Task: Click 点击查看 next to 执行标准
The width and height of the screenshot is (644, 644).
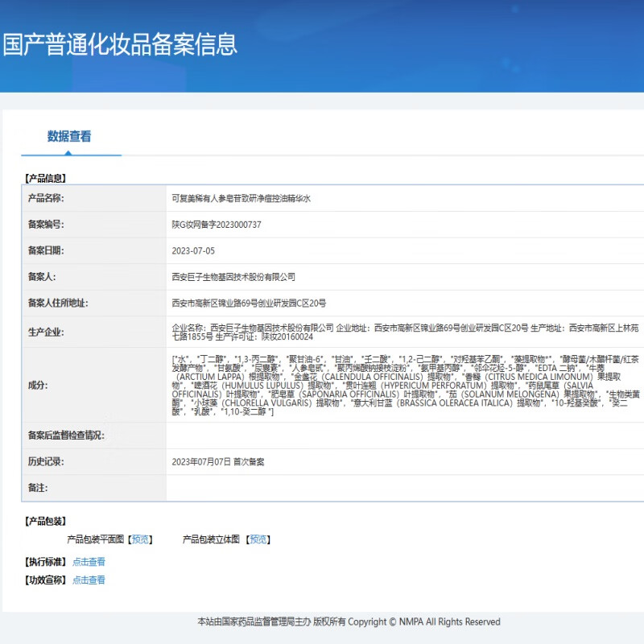Action: [x=89, y=562]
